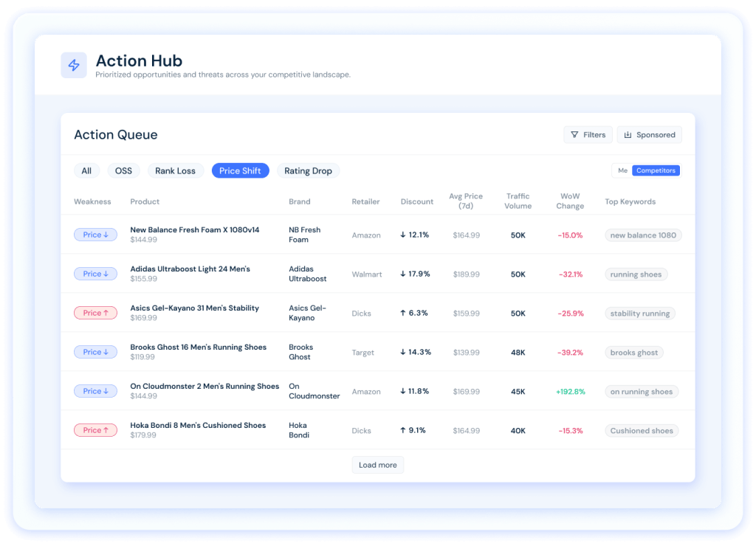Click the 'running shoes' keyword tag

(x=636, y=274)
